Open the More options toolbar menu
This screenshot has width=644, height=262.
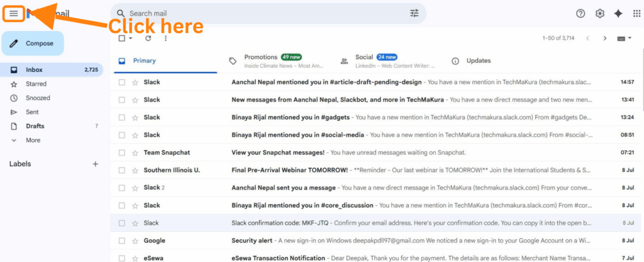click(x=165, y=38)
